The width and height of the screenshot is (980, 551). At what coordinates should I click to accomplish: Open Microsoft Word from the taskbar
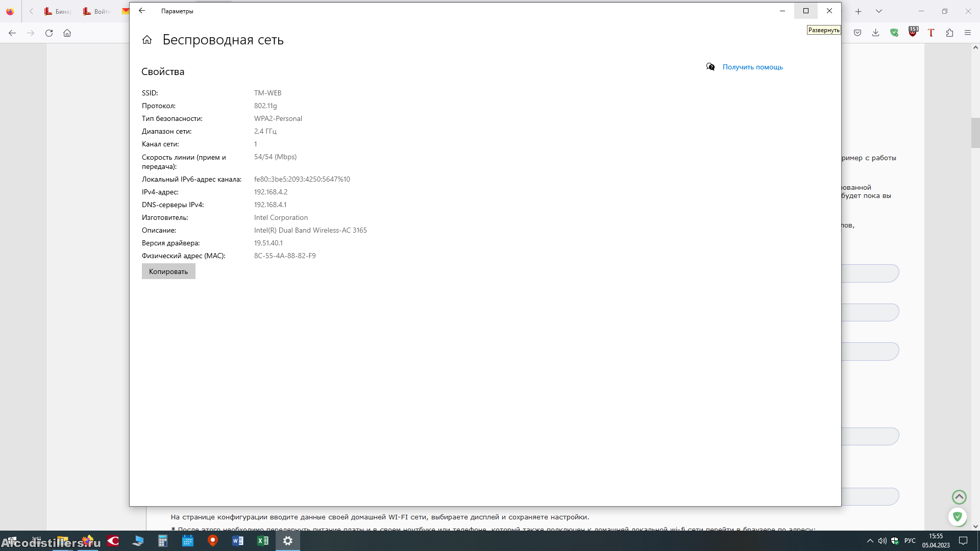click(238, 541)
